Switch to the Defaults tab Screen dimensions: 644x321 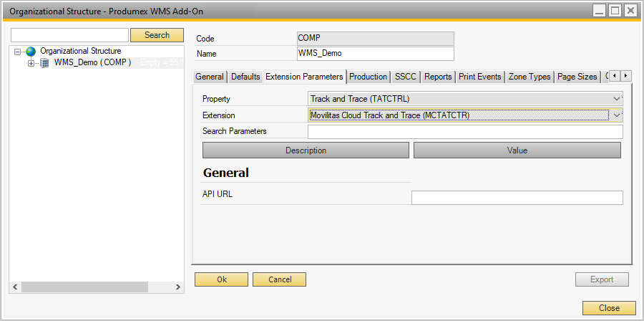pyautogui.click(x=245, y=77)
